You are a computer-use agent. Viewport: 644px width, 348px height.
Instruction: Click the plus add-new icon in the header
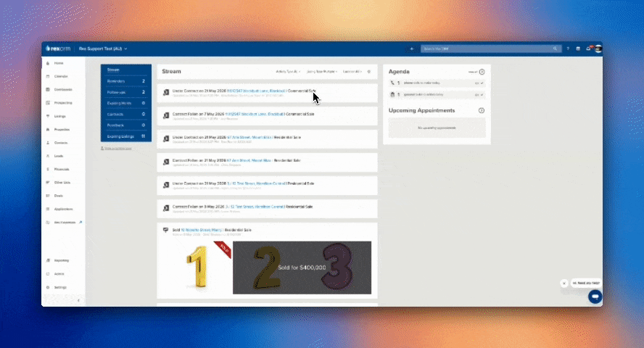411,49
